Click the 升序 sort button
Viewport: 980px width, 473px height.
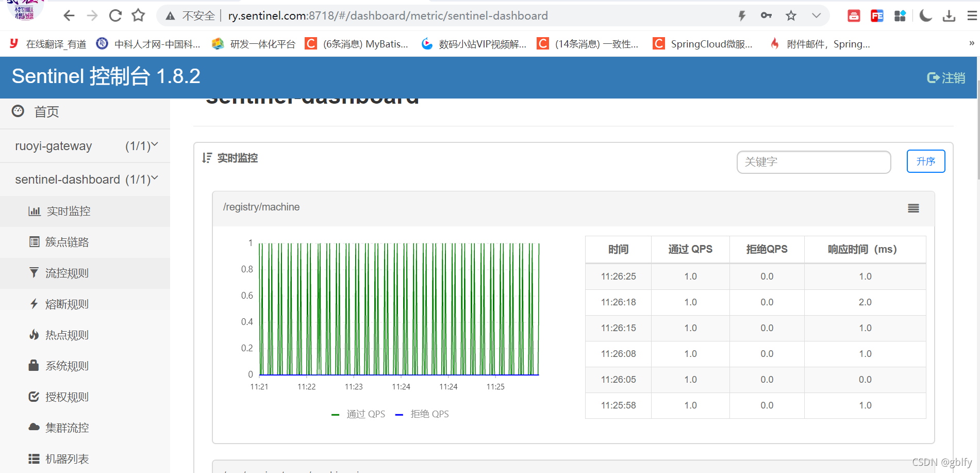[x=926, y=161]
